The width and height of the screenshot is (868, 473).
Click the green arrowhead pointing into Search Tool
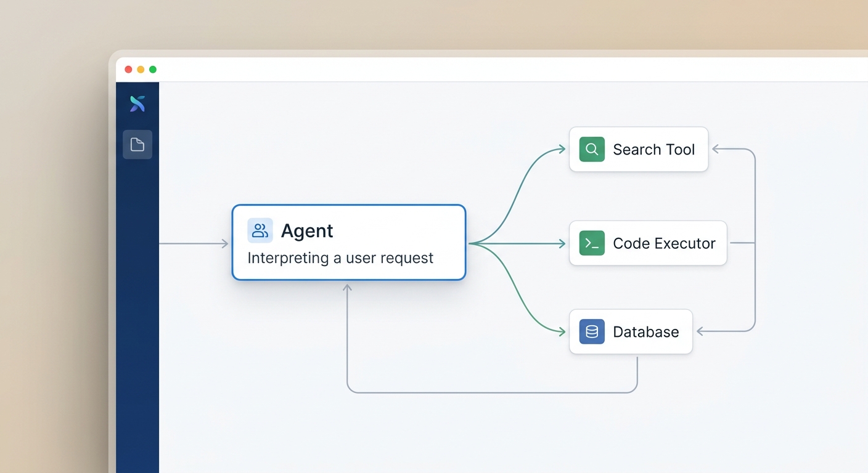coord(562,148)
